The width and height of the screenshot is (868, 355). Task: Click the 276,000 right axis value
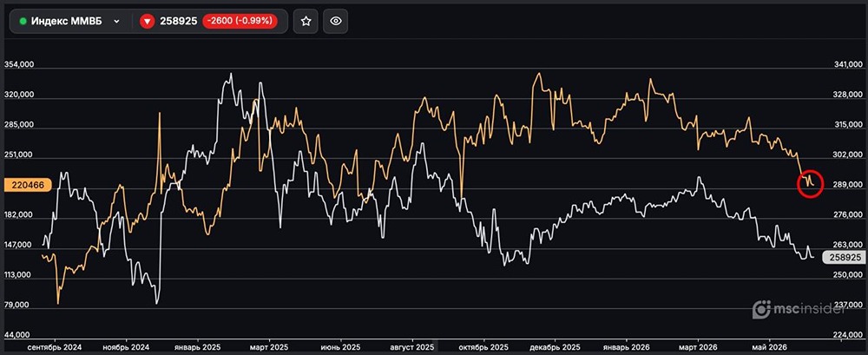tap(848, 215)
